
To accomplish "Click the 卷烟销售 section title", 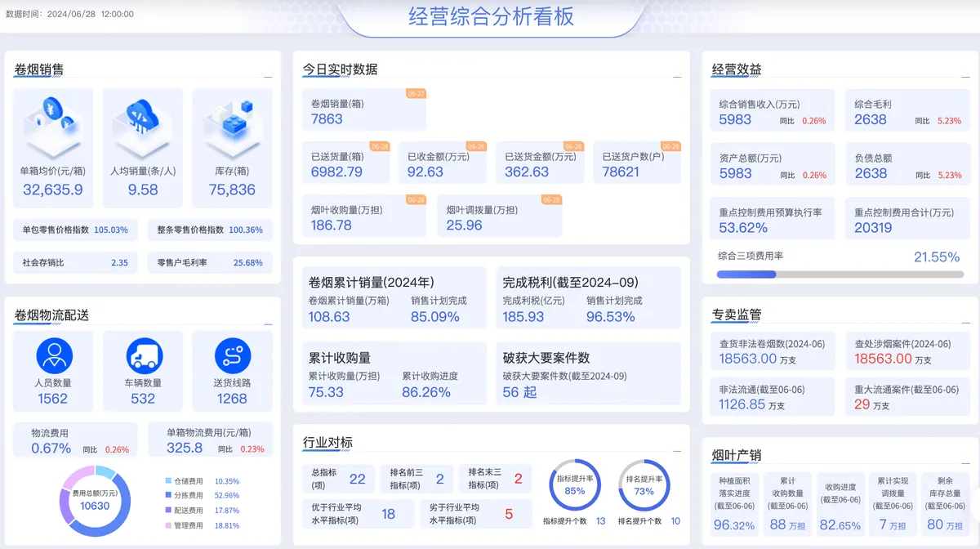I will (x=38, y=70).
